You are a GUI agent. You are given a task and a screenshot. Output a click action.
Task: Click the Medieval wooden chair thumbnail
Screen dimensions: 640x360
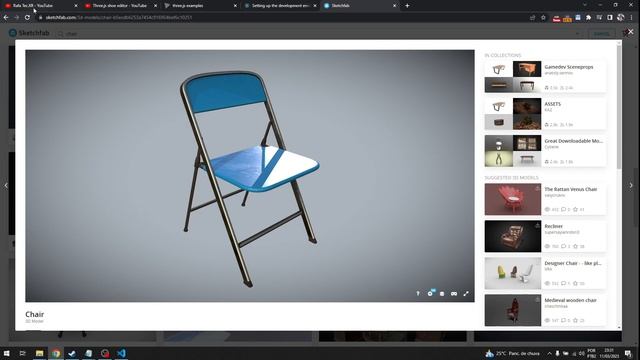tap(513, 310)
